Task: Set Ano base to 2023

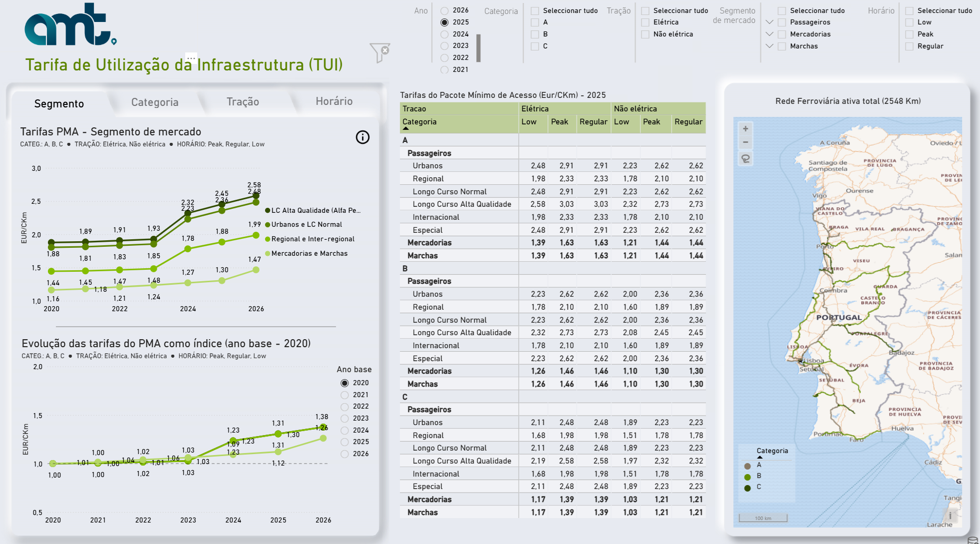Action: 344,419
